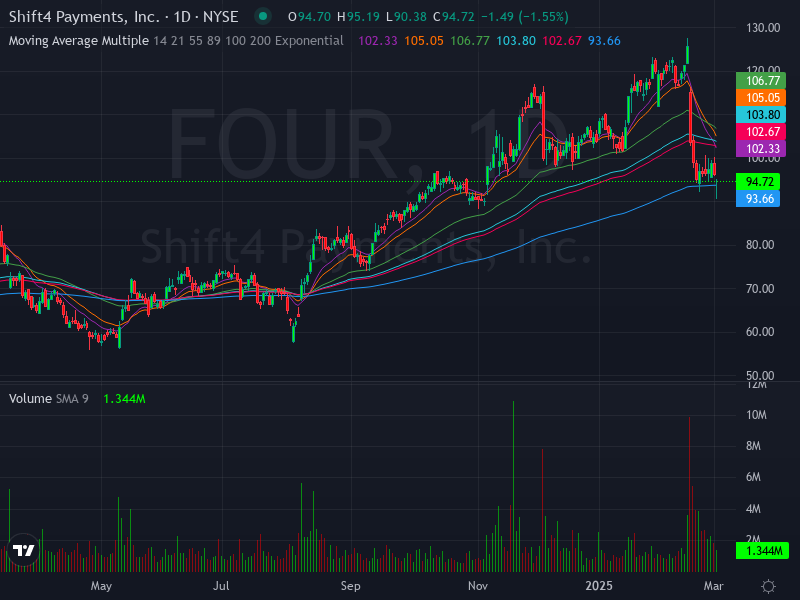This screenshot has width=800, height=600.
Task: Open chart settings gear icon
Action: coord(768,586)
